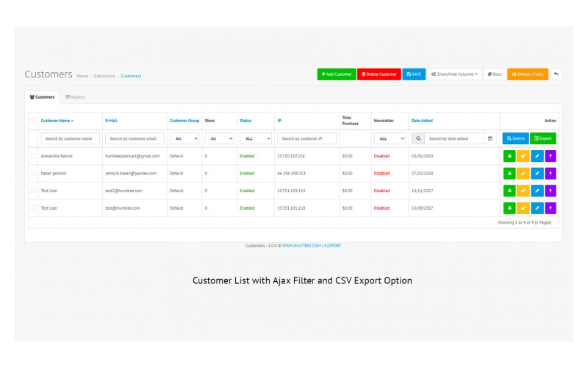The image size is (588, 368).
Task: Click the yellow unlock icon for hasan şentürk
Action: pos(523,174)
